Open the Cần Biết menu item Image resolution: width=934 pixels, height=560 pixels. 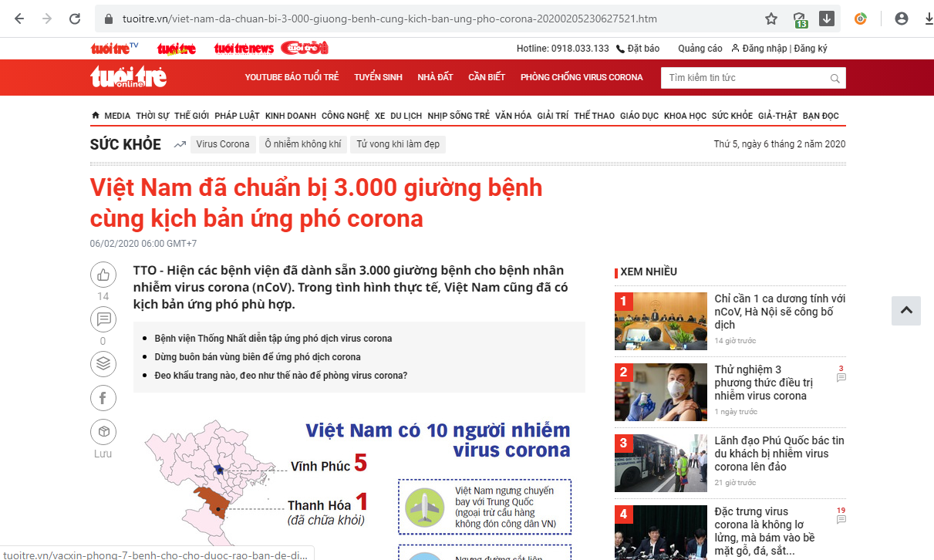487,77
